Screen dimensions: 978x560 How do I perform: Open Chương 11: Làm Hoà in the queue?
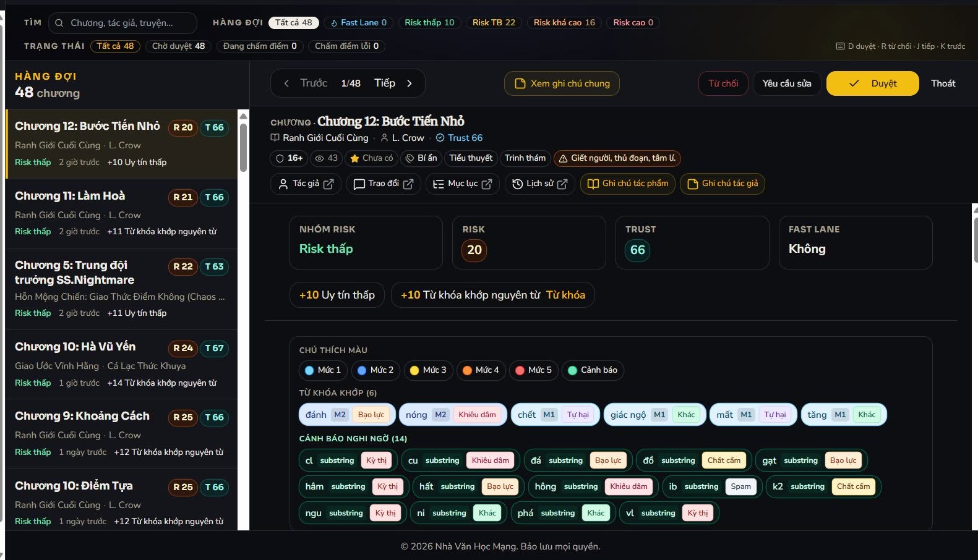(121, 214)
